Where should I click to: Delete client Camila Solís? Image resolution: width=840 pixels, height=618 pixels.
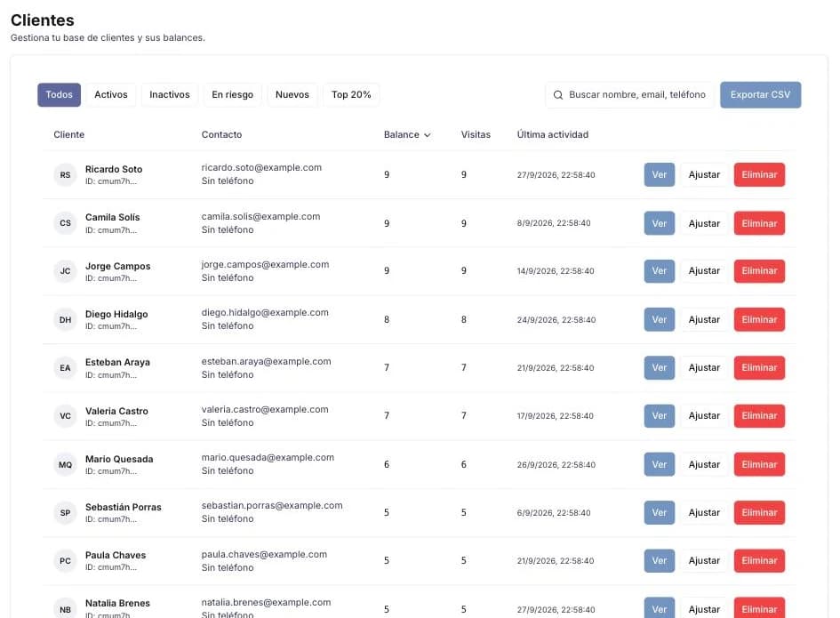tap(759, 223)
